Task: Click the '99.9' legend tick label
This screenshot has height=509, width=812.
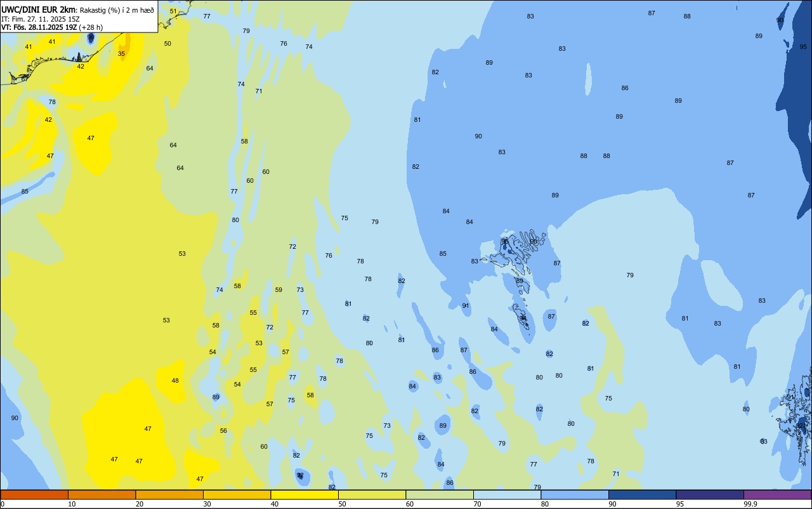Action: pyautogui.click(x=750, y=504)
